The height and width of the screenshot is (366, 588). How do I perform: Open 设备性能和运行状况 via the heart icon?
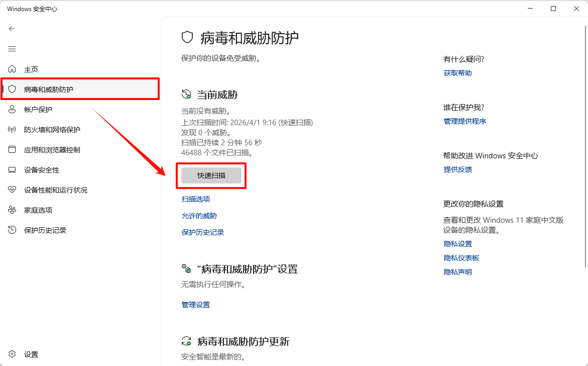pos(12,190)
